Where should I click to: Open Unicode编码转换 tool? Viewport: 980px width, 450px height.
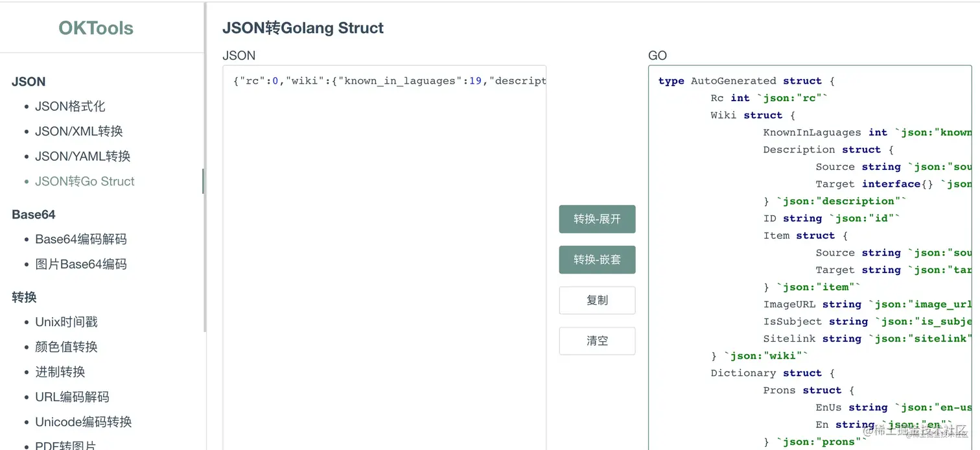83,422
